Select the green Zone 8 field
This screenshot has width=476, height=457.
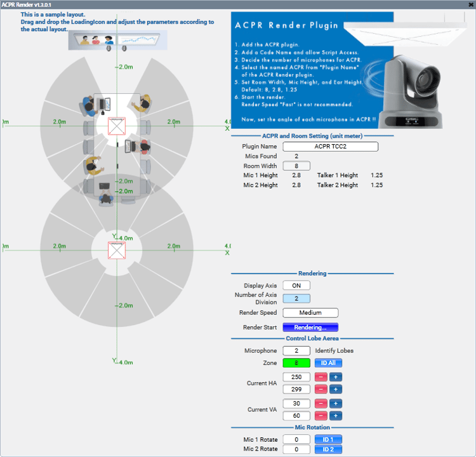pyautogui.click(x=296, y=363)
